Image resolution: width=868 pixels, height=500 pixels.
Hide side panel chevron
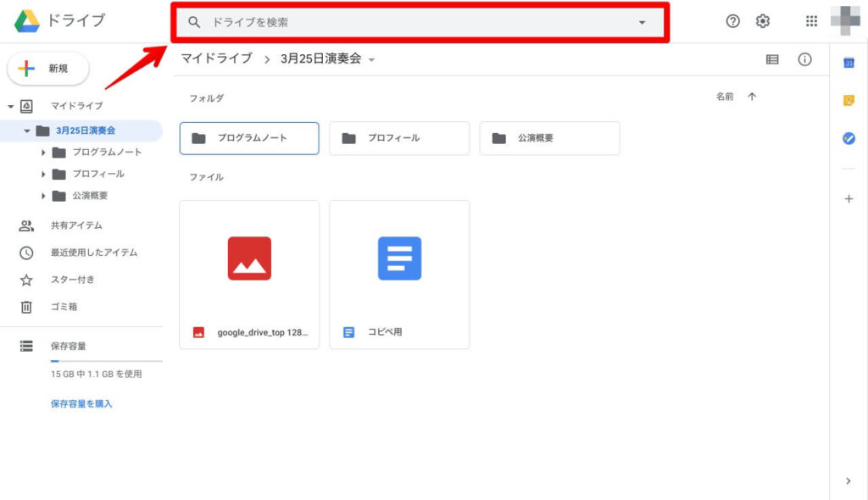tap(849, 481)
